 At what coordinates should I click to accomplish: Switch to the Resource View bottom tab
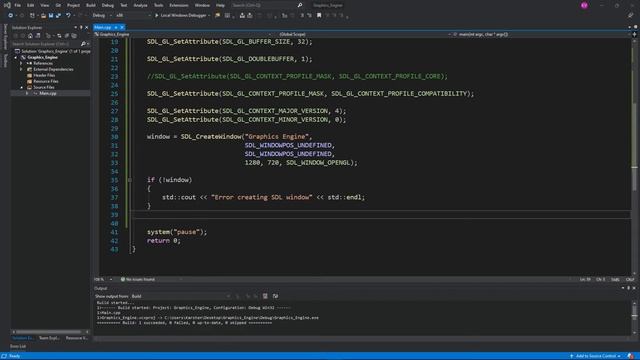(77, 338)
